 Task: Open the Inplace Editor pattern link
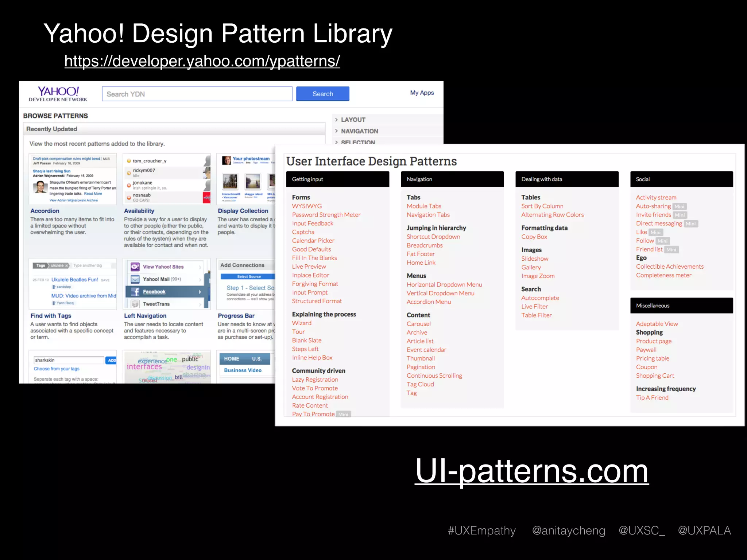(310, 275)
